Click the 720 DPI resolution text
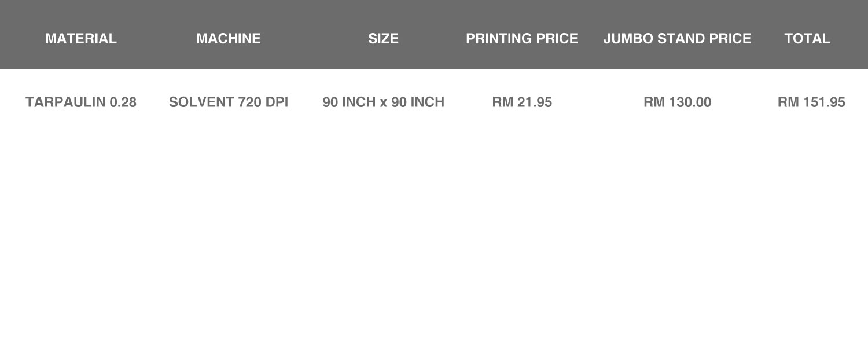Image resolution: width=868 pixels, height=347 pixels. pyautogui.click(x=265, y=102)
